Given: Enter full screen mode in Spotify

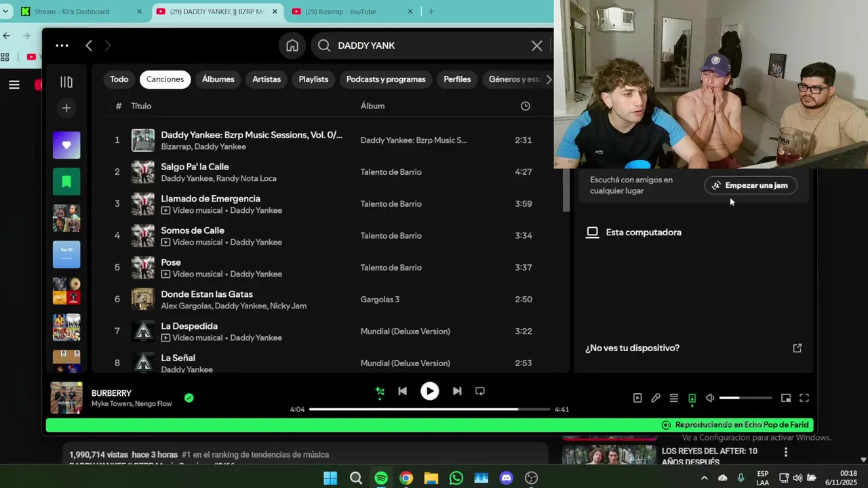Looking at the screenshot, I should (804, 399).
